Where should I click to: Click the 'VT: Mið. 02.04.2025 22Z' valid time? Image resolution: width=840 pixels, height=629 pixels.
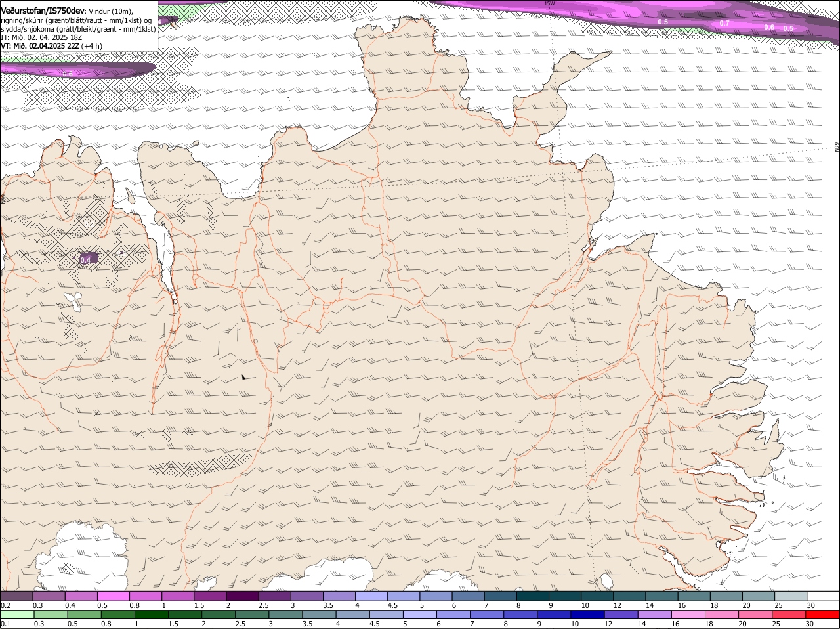pos(41,46)
